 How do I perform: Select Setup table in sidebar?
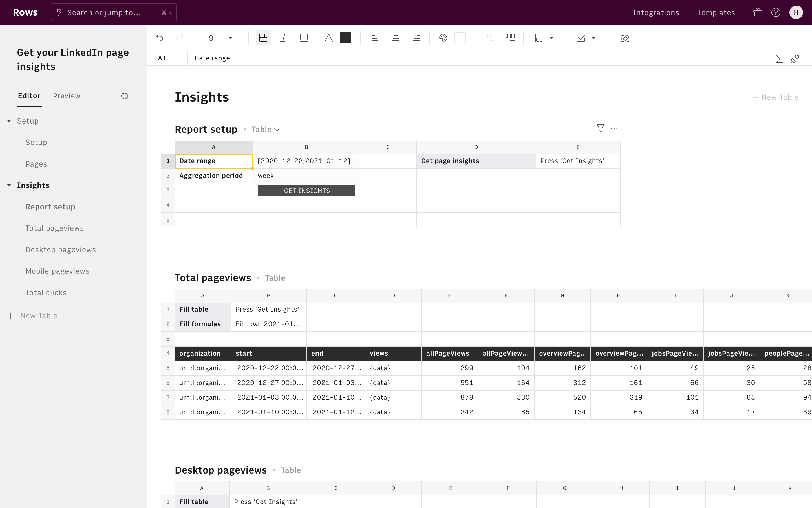point(36,143)
